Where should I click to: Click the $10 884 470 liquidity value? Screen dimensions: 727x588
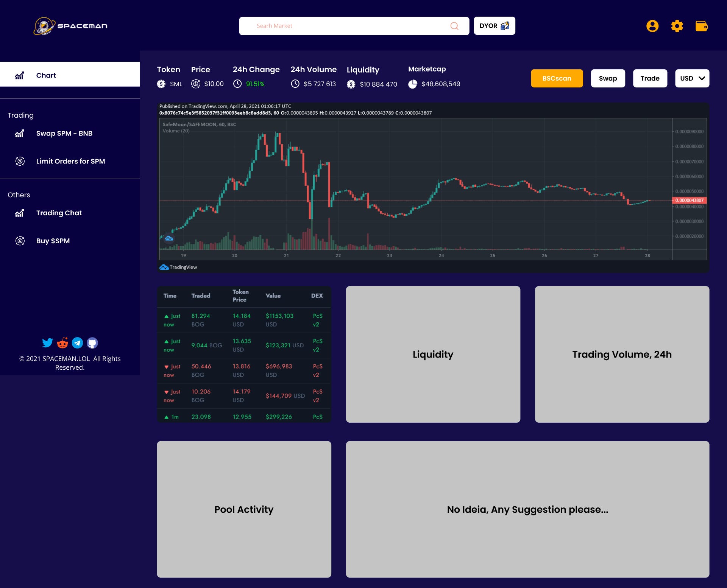click(378, 84)
